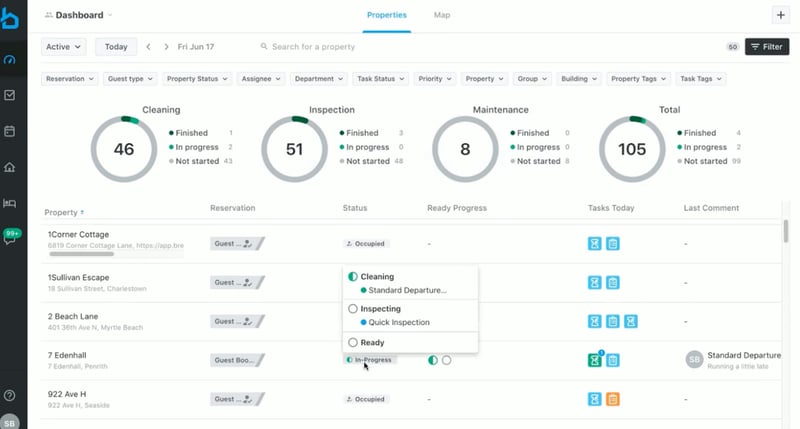Click the green hourglass task icon for 7 Edenhall
Viewport: 800px width, 429px height.
coord(595,360)
